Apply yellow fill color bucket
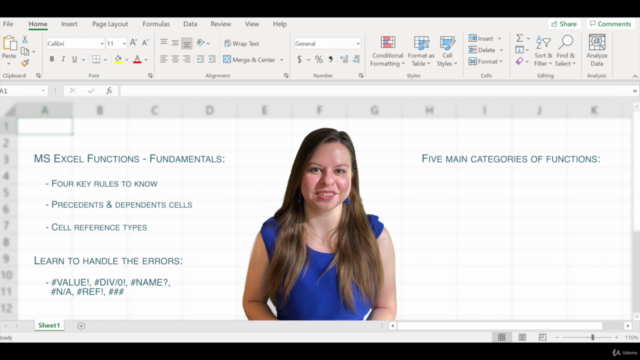Image resolution: width=640 pixels, height=360 pixels. (x=118, y=60)
